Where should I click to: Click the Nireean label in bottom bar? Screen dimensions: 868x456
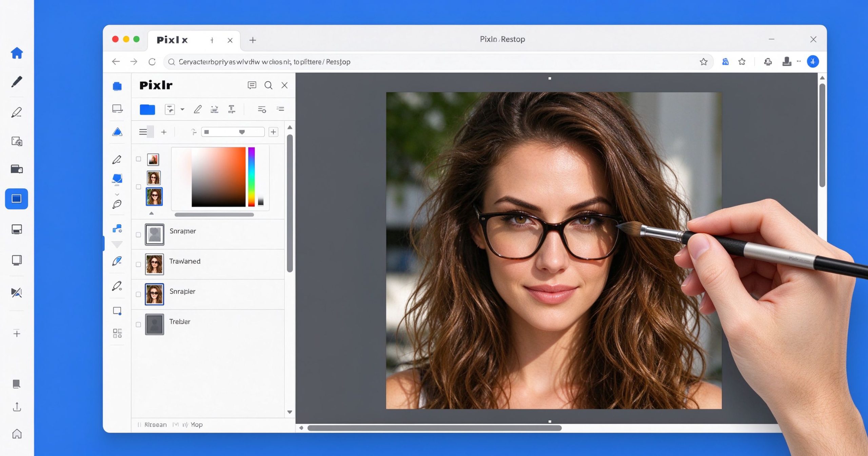click(x=155, y=425)
